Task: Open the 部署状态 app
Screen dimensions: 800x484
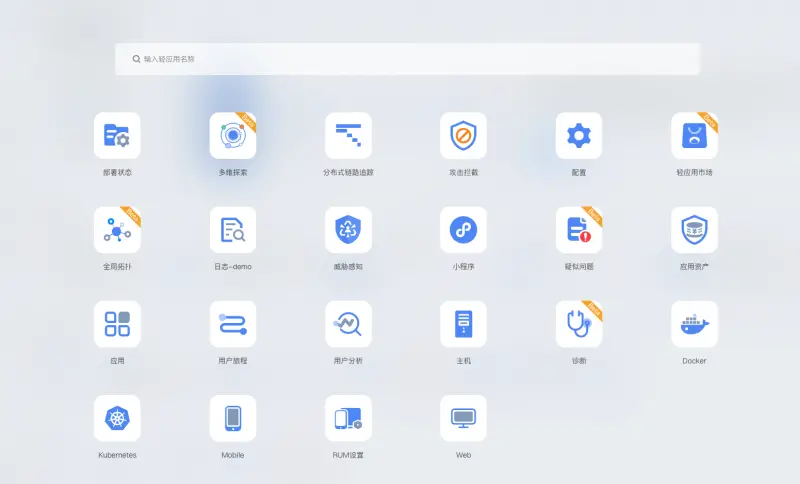Action: 117,135
